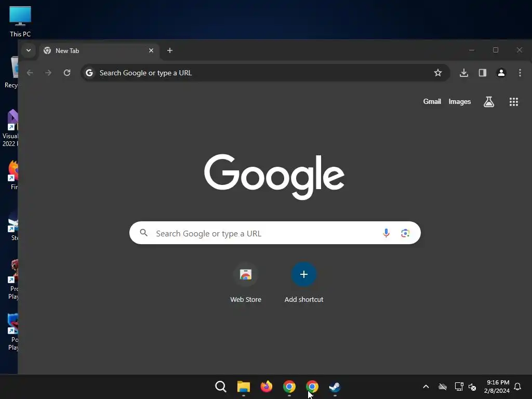Focus the Chrome address bar
The height and width of the screenshot is (399, 532).
(x=265, y=73)
